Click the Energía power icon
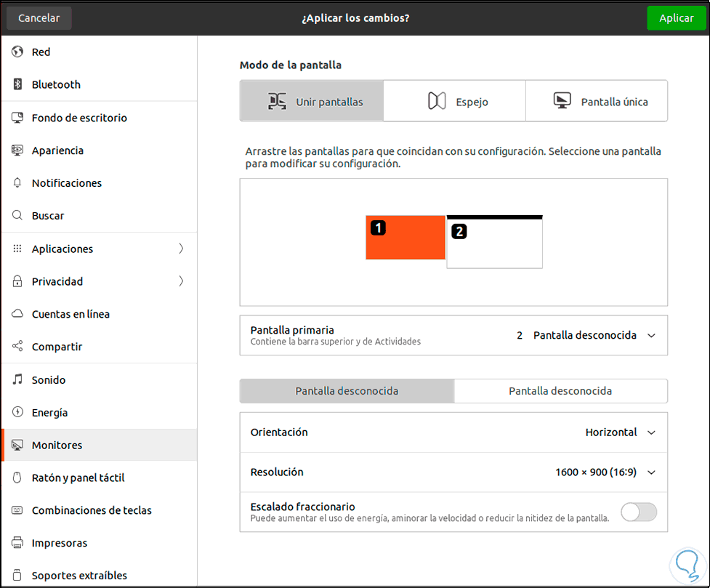 17,412
